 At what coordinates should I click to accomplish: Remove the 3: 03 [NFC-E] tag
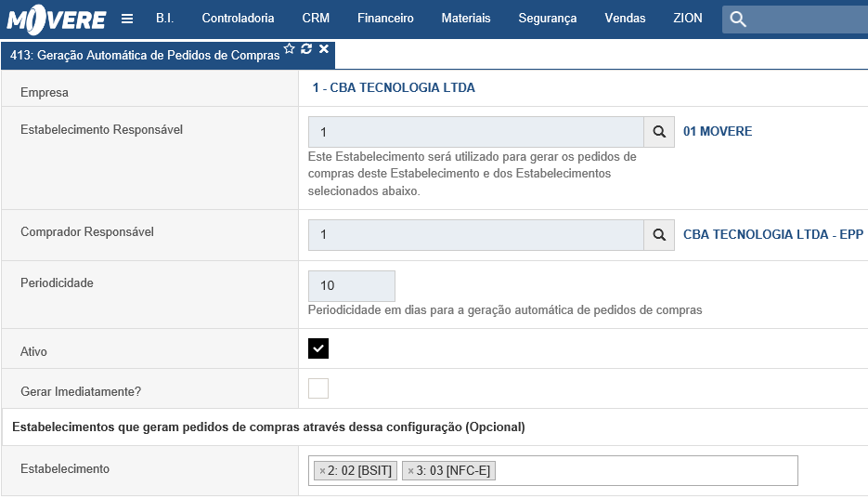410,471
